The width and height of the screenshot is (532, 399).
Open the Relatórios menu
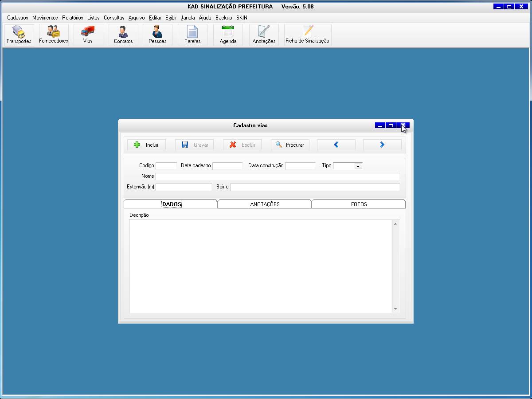tap(73, 18)
